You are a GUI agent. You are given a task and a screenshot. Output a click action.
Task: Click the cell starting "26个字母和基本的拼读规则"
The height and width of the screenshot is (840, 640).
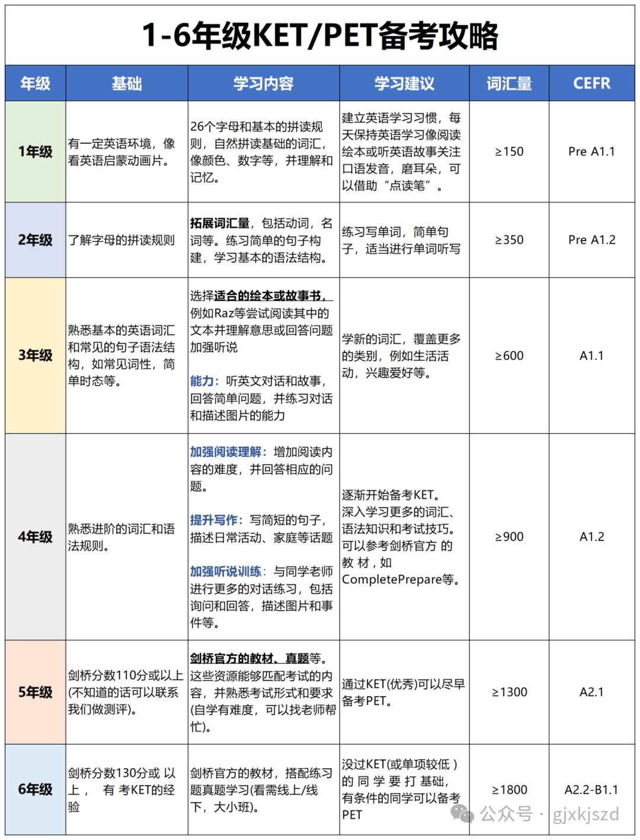tap(264, 152)
